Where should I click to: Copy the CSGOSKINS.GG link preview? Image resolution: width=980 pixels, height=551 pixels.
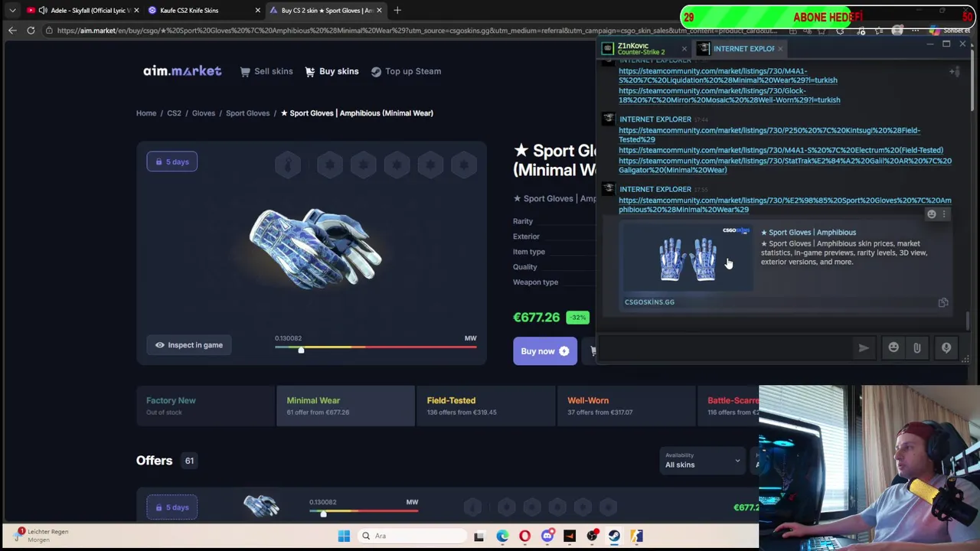pos(943,303)
